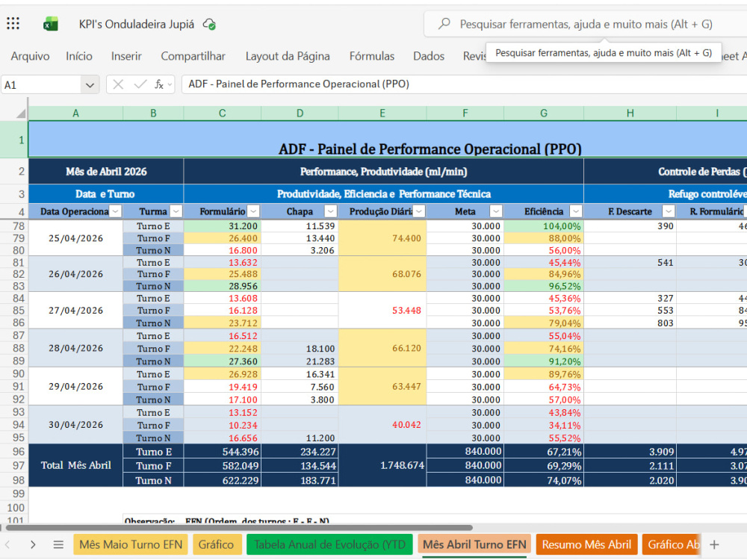Open the Produção Diária filter dropdown

pos(419,211)
